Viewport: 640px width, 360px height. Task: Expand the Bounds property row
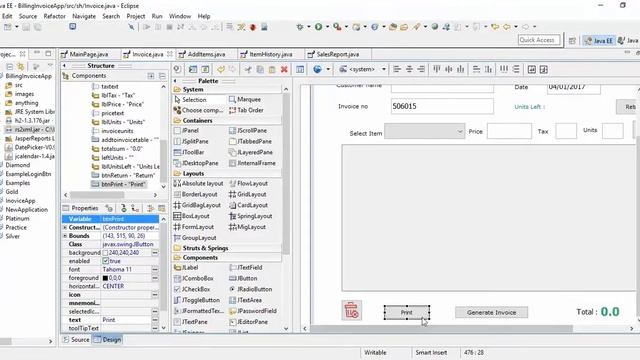pos(64,236)
